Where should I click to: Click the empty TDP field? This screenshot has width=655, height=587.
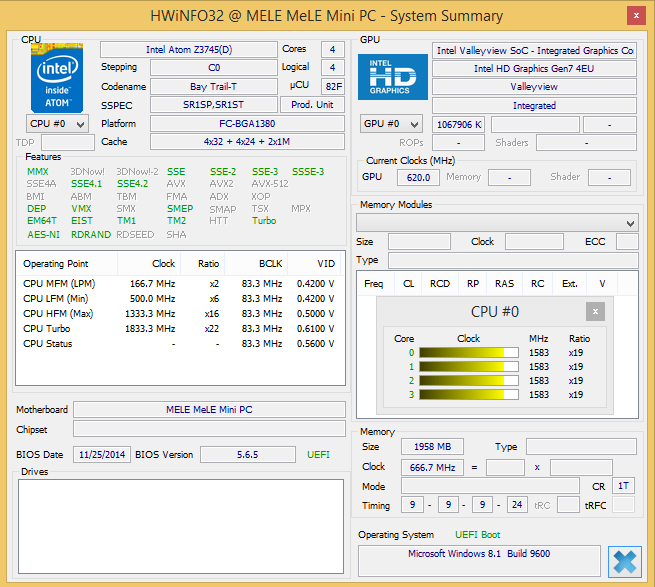(68, 142)
